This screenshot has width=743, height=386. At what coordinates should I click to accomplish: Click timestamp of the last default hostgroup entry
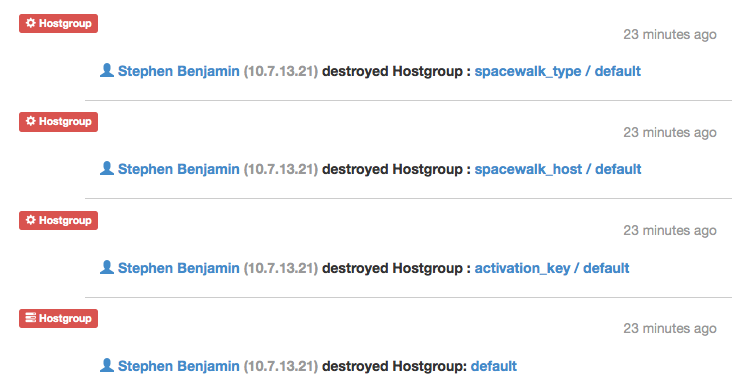pyautogui.click(x=670, y=329)
